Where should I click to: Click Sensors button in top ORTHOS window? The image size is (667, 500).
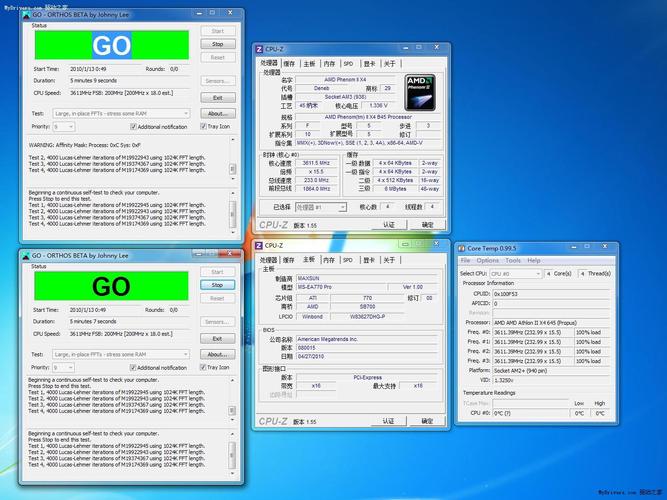tap(218, 81)
